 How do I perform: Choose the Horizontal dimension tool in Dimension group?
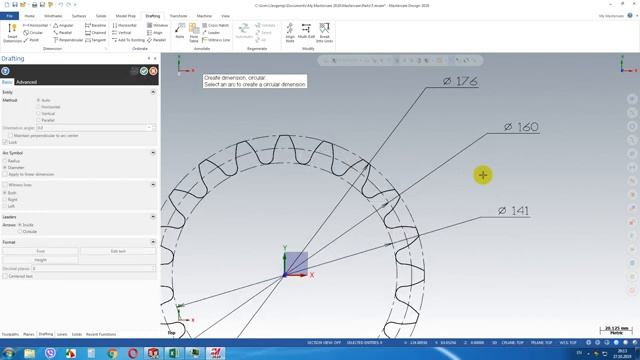pos(36,25)
